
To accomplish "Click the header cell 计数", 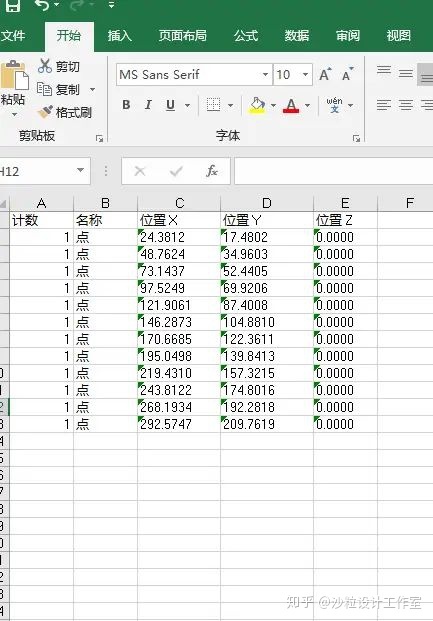I will [41, 220].
